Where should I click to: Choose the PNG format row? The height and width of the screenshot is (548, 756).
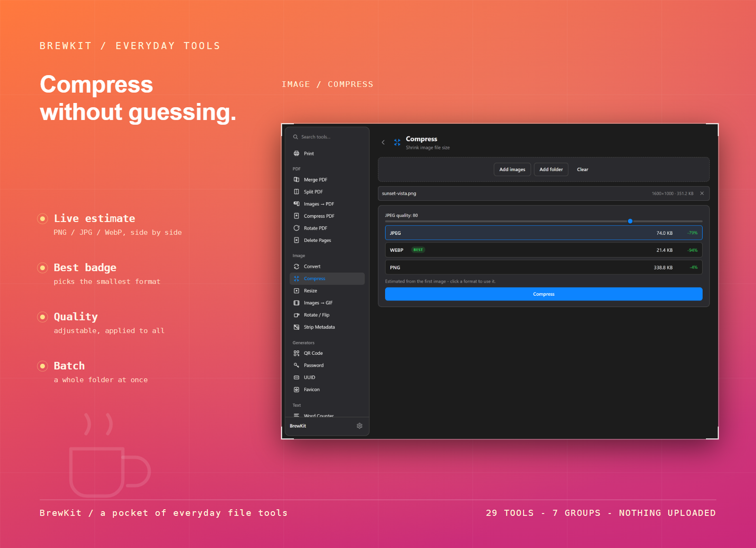click(x=543, y=267)
